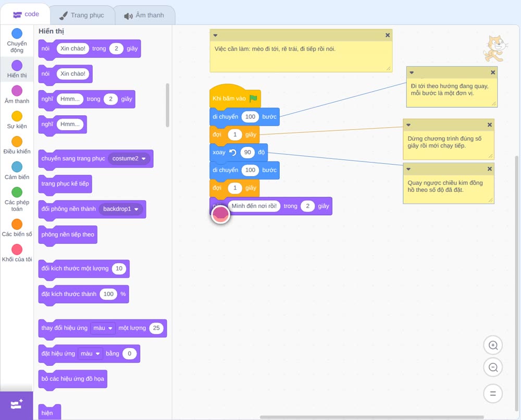Open the costume2 dropdown

[129, 158]
